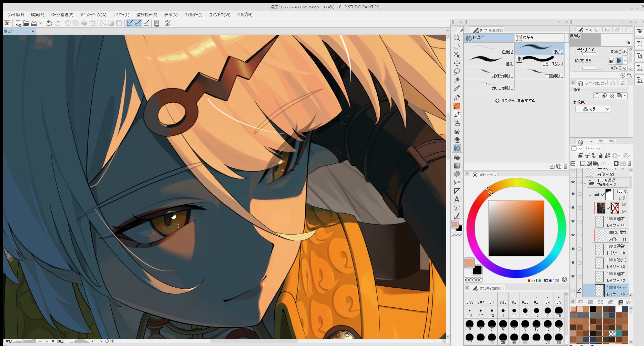644x346 pixels.
Task: Select the Text tool
Action: [457, 199]
